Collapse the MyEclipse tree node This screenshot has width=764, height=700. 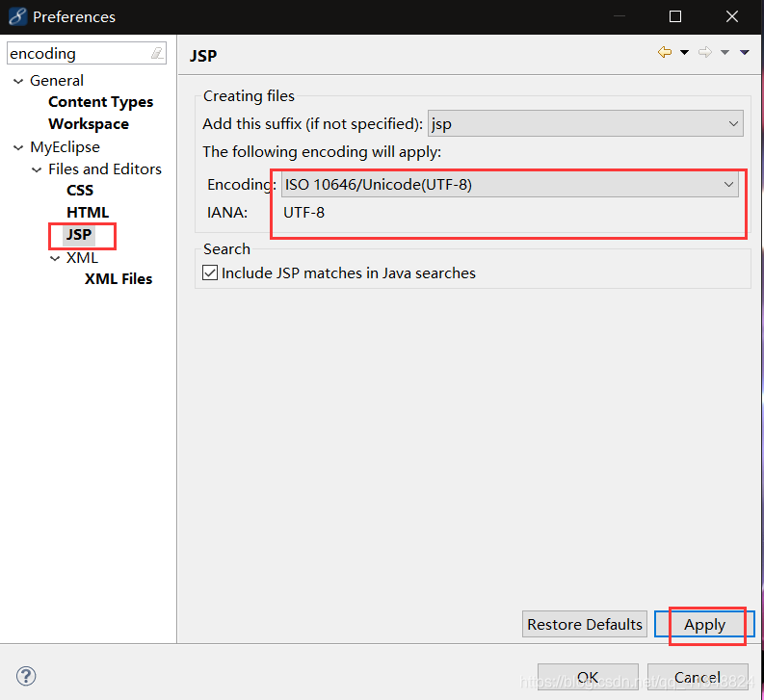pos(18,147)
